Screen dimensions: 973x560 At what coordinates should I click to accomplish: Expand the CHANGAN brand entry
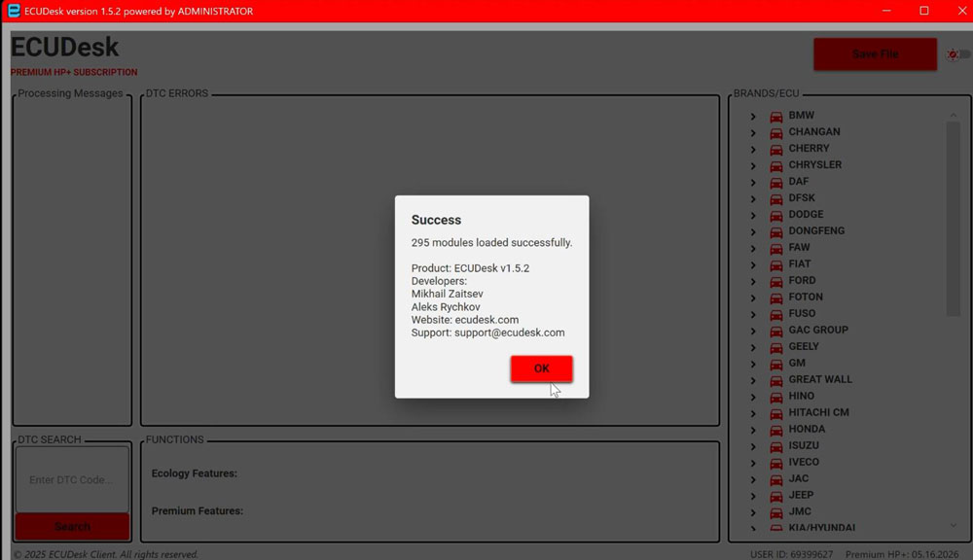click(x=753, y=131)
